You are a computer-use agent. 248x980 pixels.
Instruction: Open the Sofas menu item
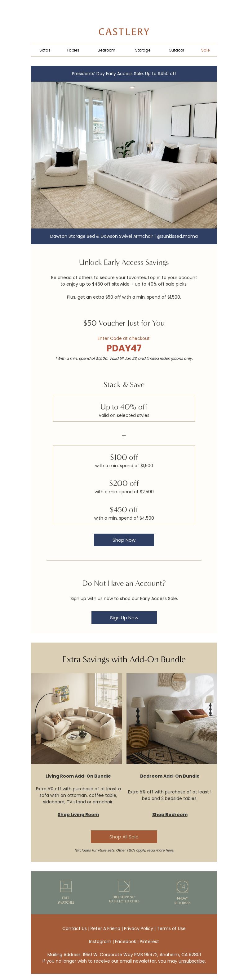(45, 50)
